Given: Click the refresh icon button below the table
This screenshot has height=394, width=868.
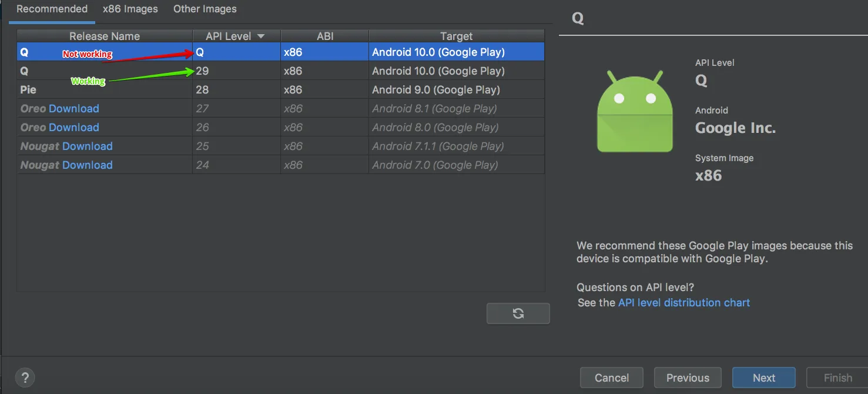Looking at the screenshot, I should 518,313.
